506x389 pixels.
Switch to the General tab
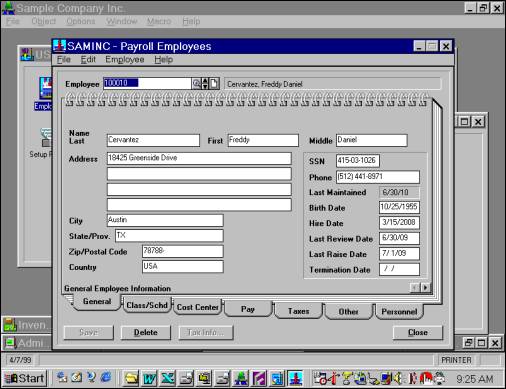point(97,301)
